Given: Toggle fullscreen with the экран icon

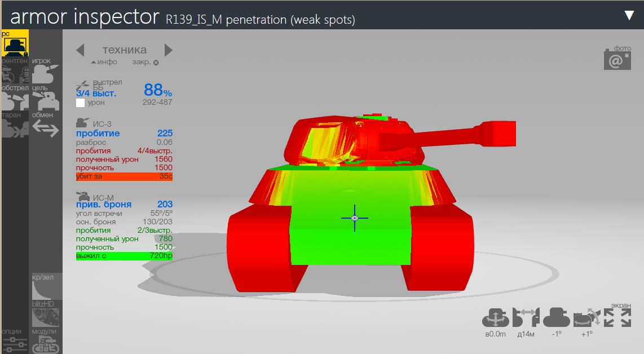Looking at the screenshot, I should coord(617,318).
